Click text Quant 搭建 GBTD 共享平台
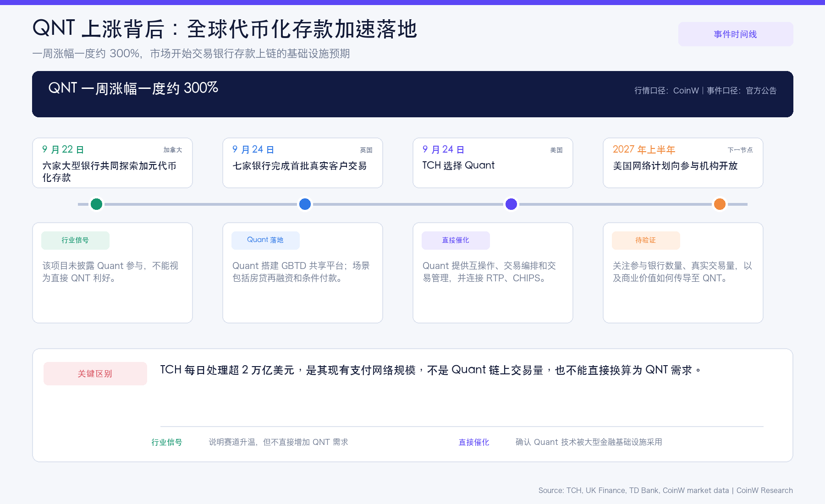This screenshot has height=504, width=825. click(301, 272)
